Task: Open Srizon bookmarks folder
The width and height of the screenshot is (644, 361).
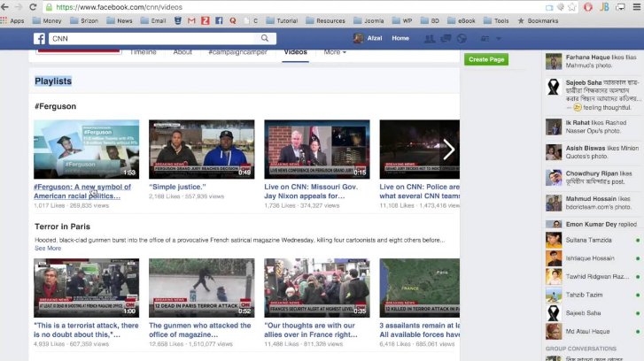Action: (x=84, y=20)
